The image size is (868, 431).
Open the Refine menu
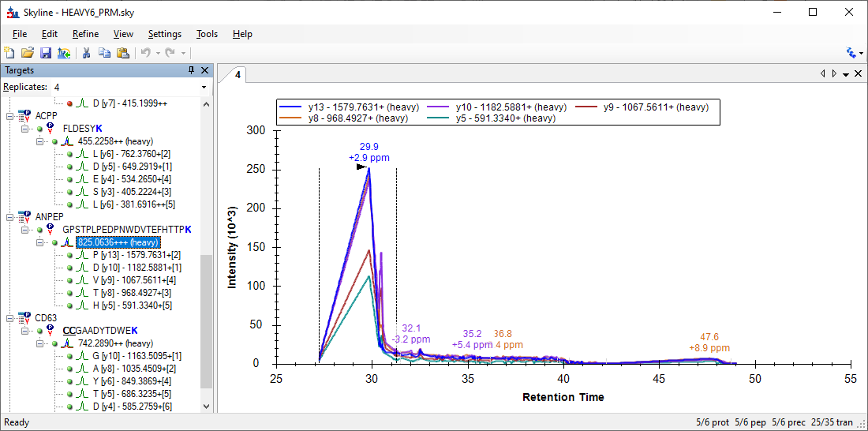tap(85, 34)
